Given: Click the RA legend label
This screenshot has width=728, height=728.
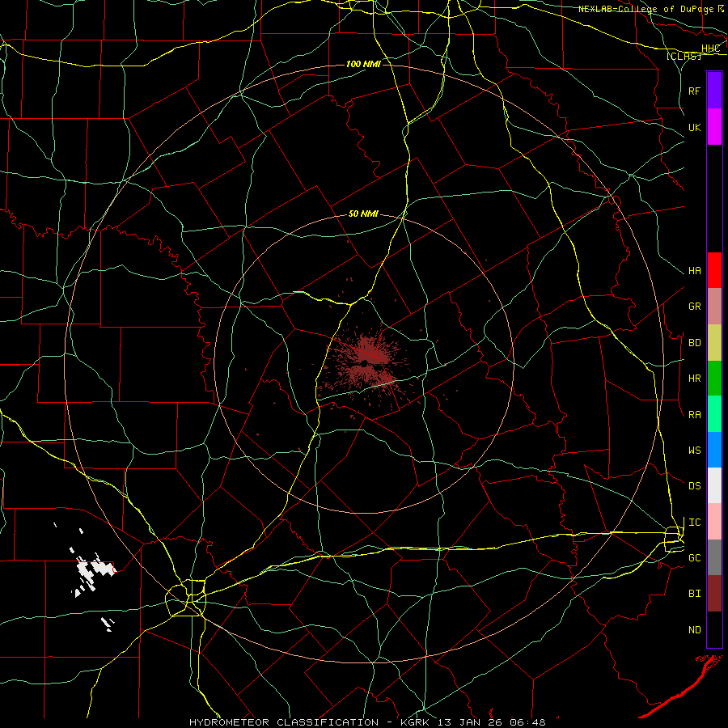Looking at the screenshot, I should pos(695,415).
